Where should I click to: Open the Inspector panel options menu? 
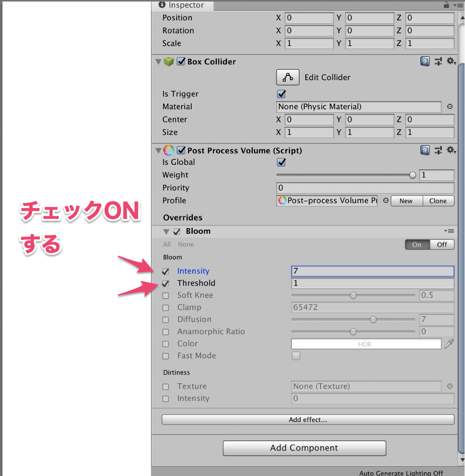pos(458,5)
